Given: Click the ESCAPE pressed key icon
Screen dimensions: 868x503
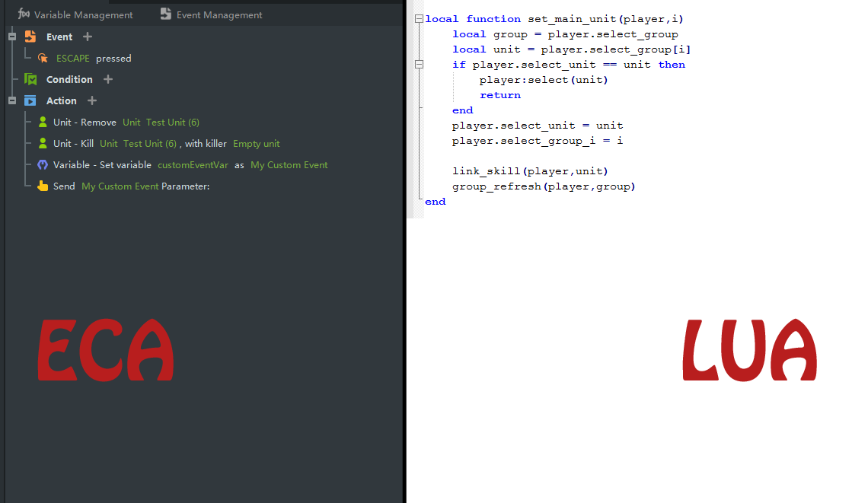Looking at the screenshot, I should pos(43,58).
